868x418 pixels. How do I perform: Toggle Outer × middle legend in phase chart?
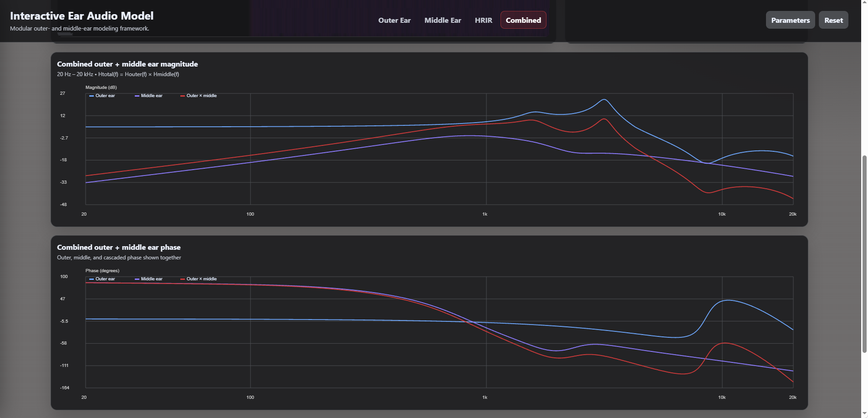point(199,279)
